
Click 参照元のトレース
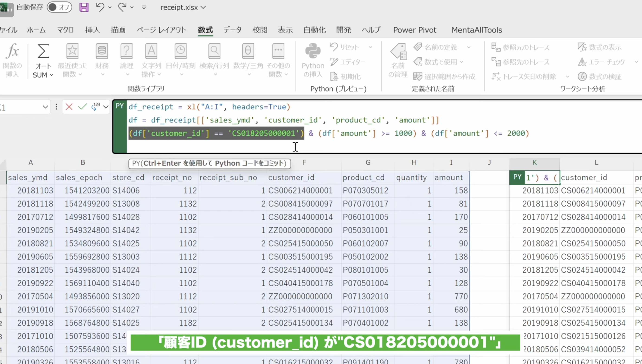coord(521,47)
